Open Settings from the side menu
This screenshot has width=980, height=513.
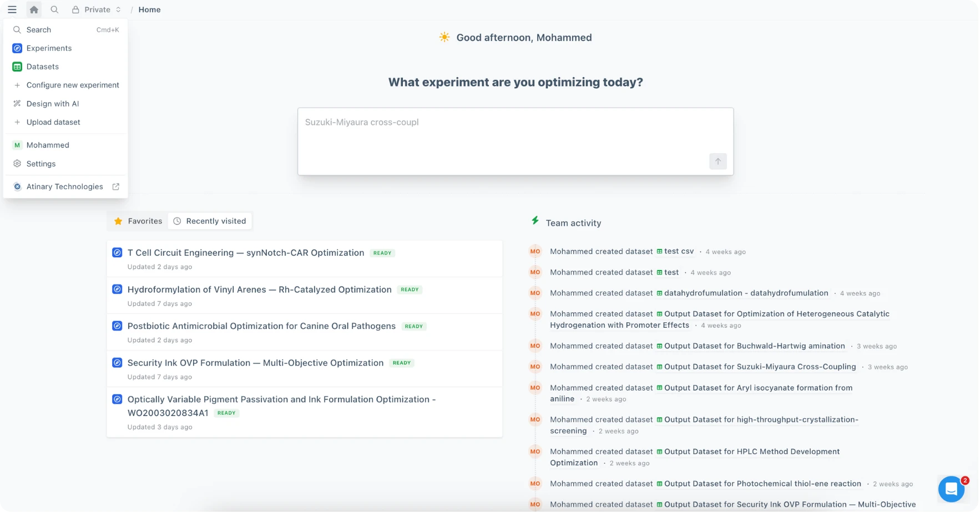click(x=65, y=164)
